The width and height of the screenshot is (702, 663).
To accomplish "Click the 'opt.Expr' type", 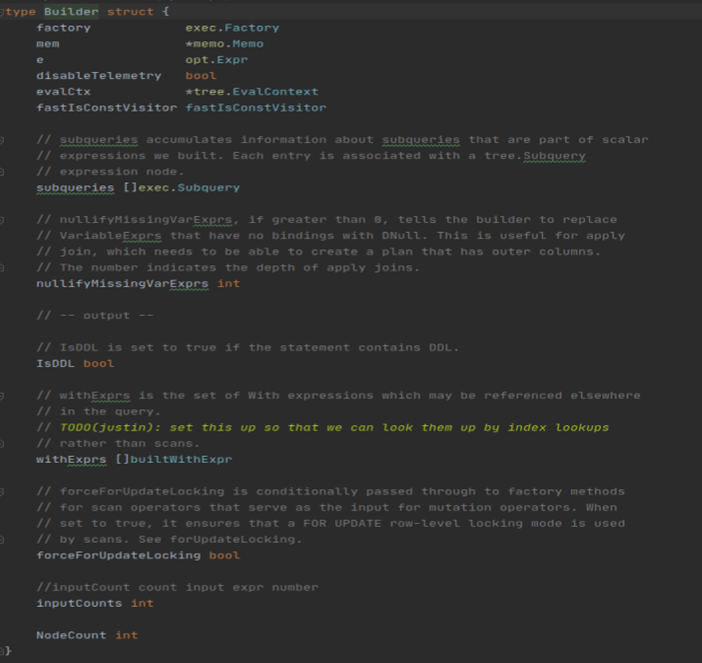I will pos(217,60).
